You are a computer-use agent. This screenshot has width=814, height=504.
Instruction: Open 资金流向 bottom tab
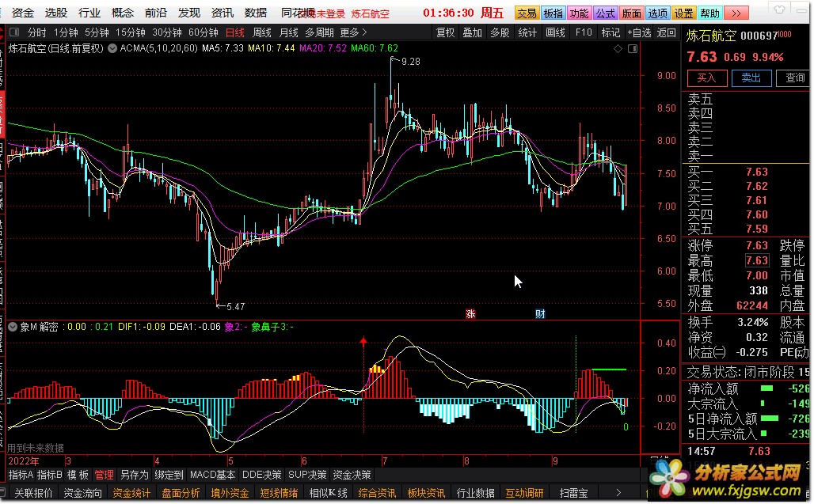pyautogui.click(x=82, y=493)
